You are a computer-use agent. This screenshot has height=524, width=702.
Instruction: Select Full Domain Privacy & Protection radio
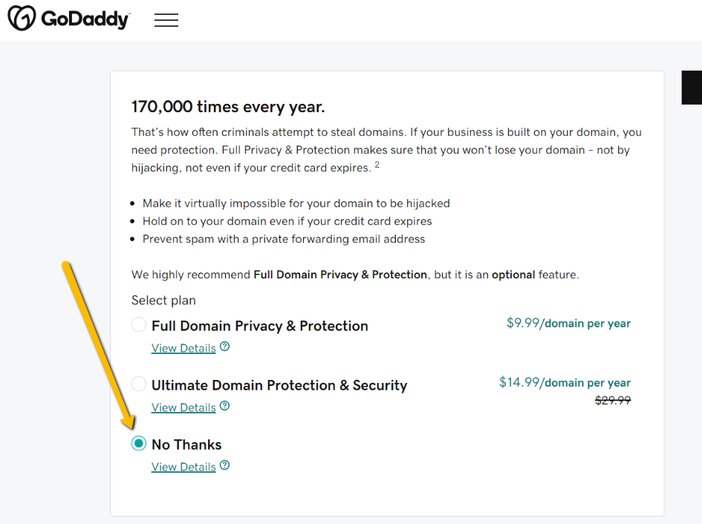click(x=138, y=324)
